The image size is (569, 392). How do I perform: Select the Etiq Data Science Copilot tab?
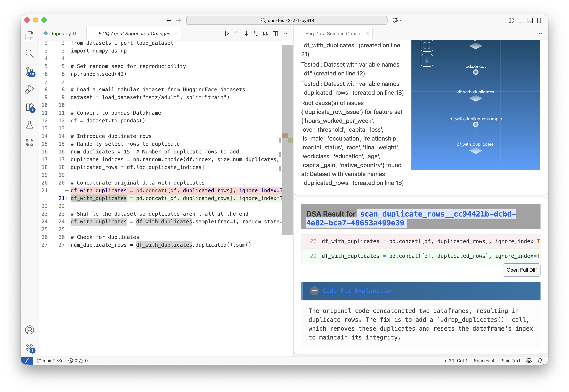coord(333,34)
